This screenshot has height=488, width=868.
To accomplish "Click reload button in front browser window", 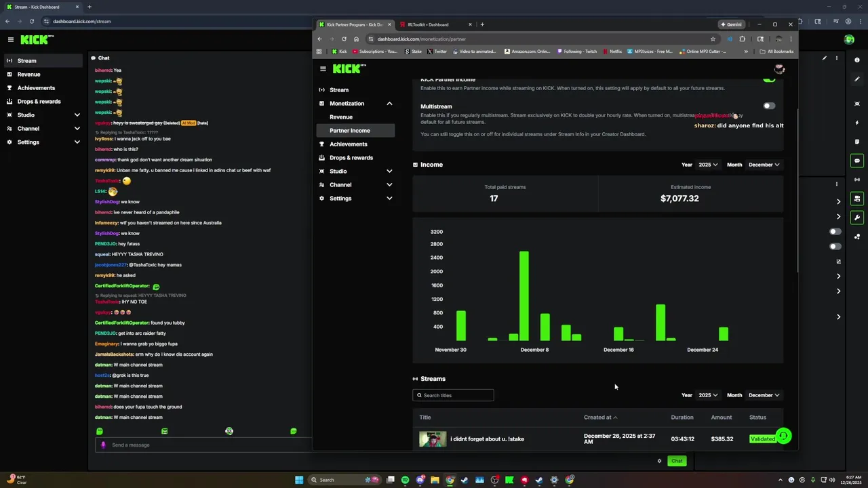I will (x=344, y=39).
